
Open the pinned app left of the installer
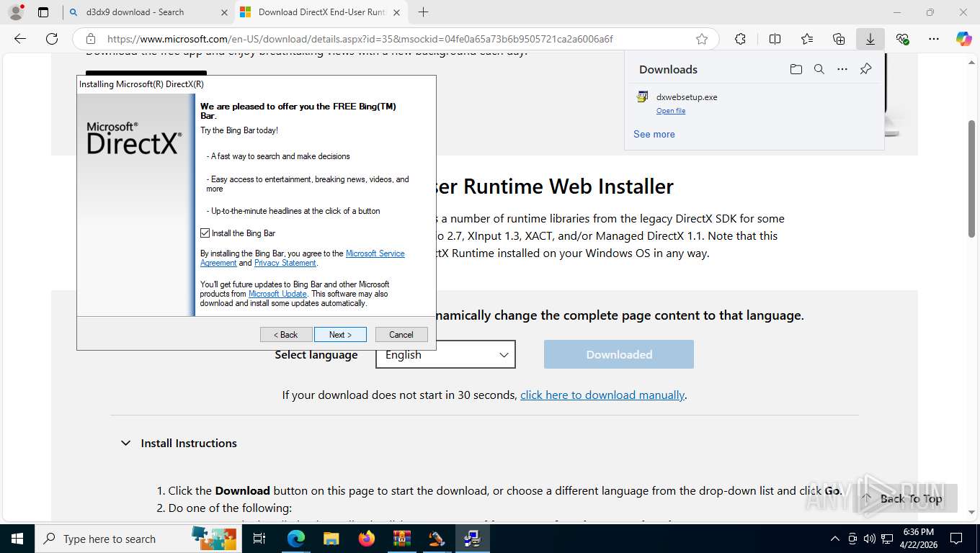click(x=437, y=539)
